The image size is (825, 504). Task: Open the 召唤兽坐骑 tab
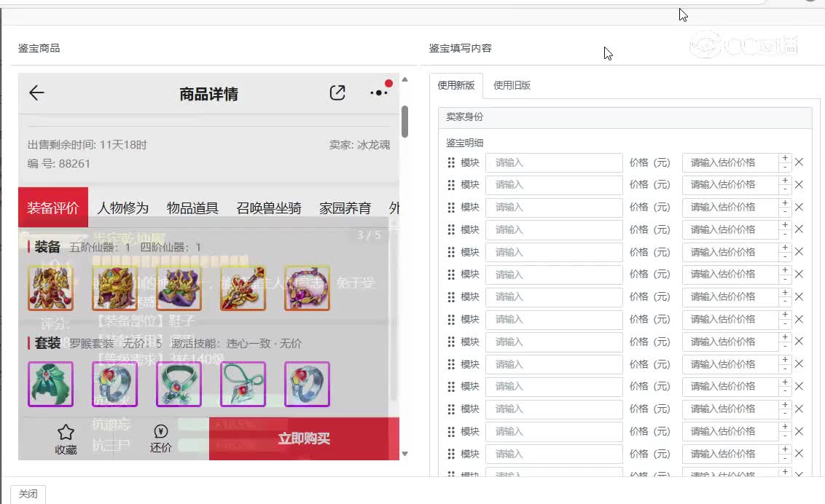[269, 208]
